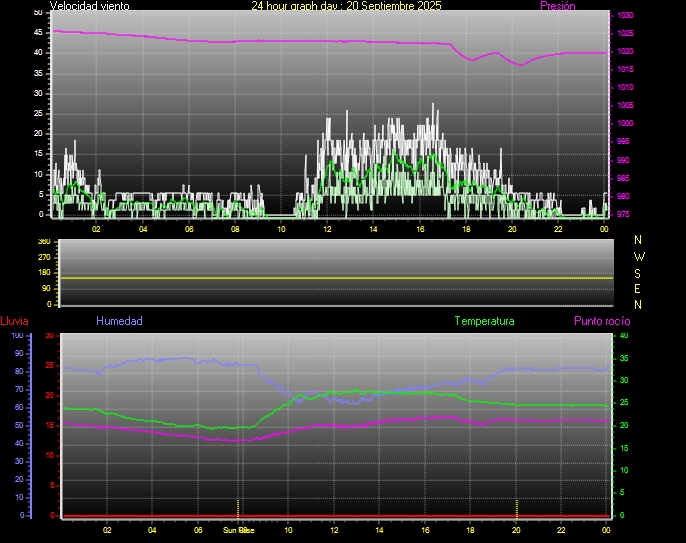Click the E compass letter
The height and width of the screenshot is (543, 686).
pyautogui.click(x=639, y=288)
